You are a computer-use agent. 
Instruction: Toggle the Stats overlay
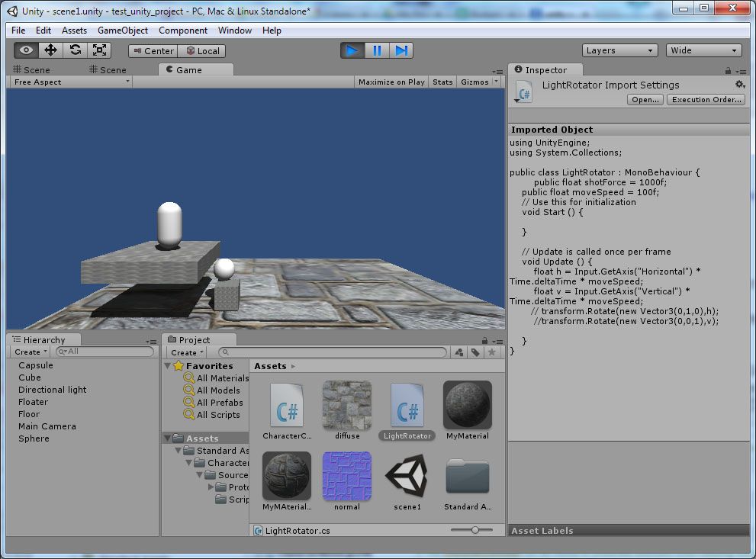click(x=442, y=82)
